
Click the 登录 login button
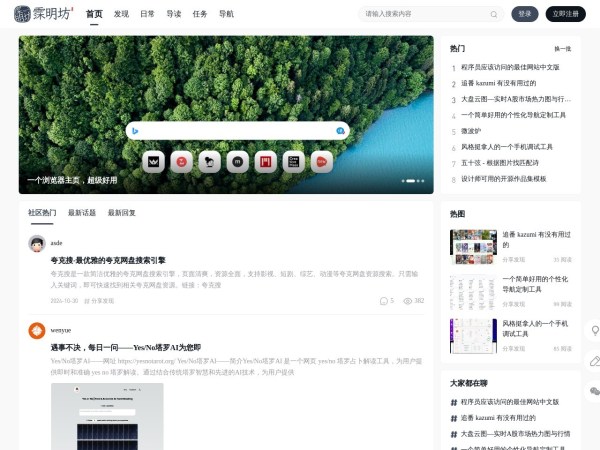point(524,14)
